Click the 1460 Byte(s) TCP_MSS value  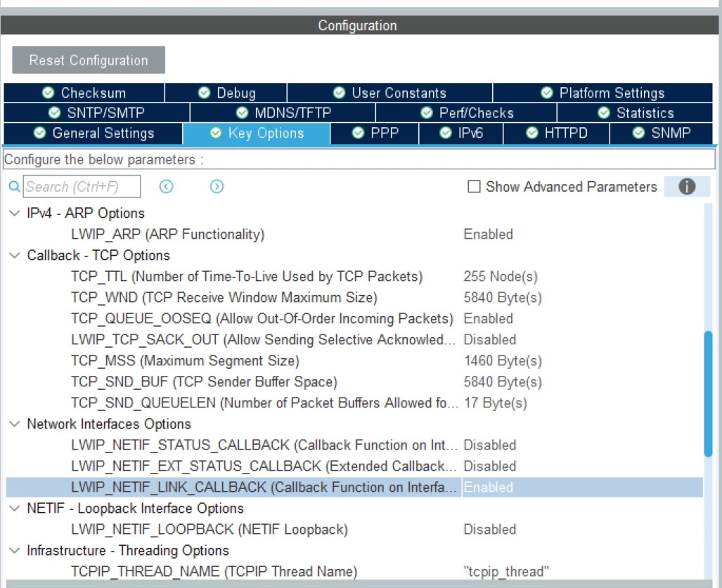pyautogui.click(x=503, y=360)
